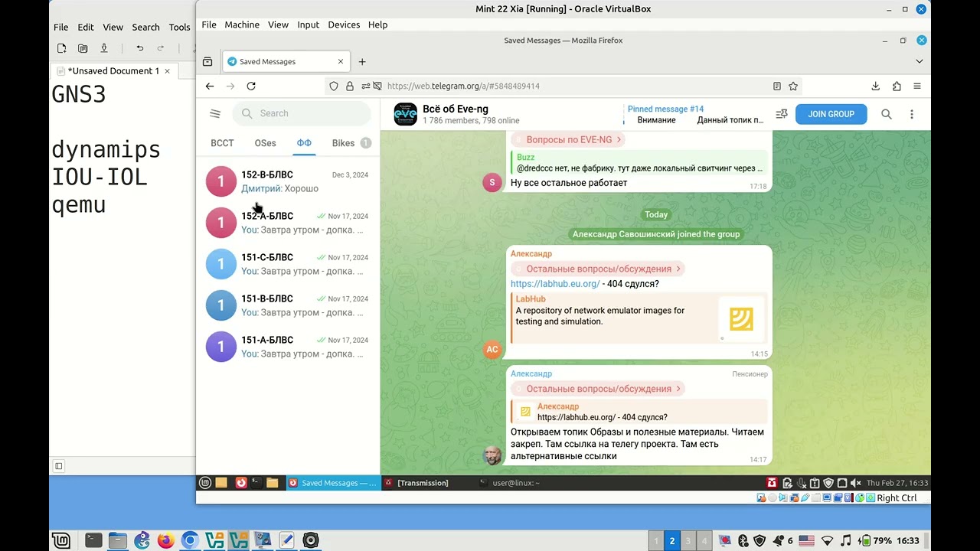
Task: Click the S user avatar
Action: [x=492, y=182]
